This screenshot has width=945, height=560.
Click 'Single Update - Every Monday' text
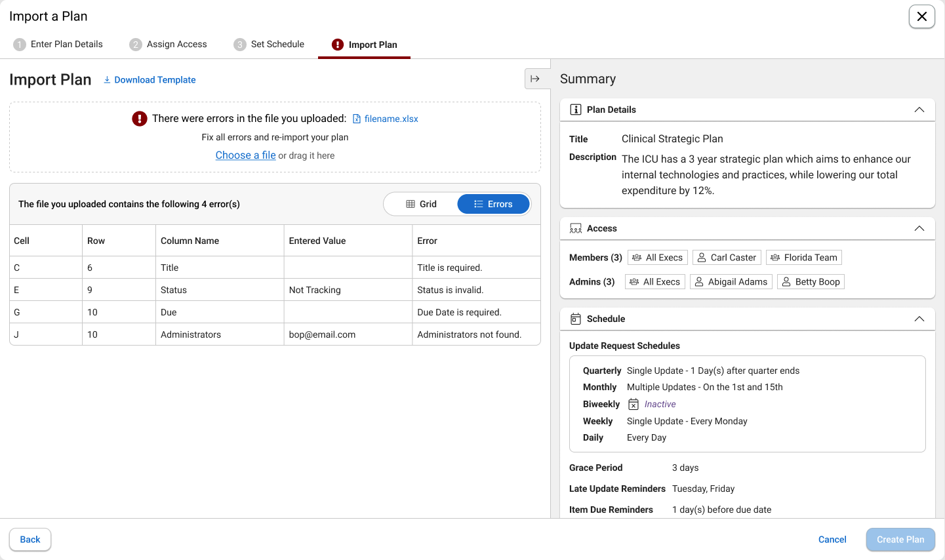tap(687, 421)
